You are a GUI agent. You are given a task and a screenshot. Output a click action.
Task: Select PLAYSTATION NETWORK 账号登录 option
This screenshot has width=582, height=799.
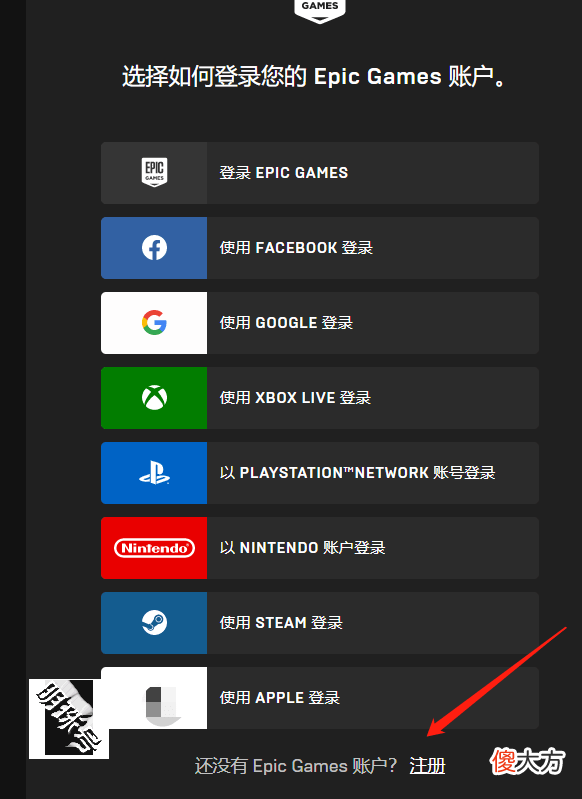320,473
